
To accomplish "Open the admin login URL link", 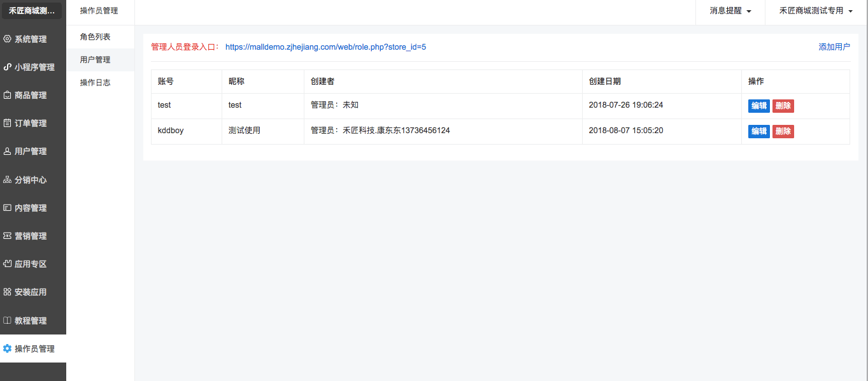I will 325,47.
